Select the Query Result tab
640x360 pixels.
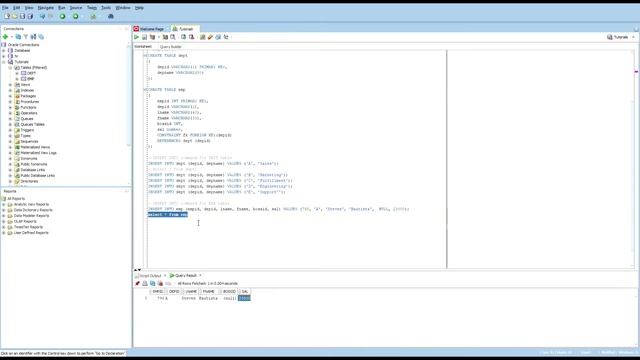coord(186,276)
